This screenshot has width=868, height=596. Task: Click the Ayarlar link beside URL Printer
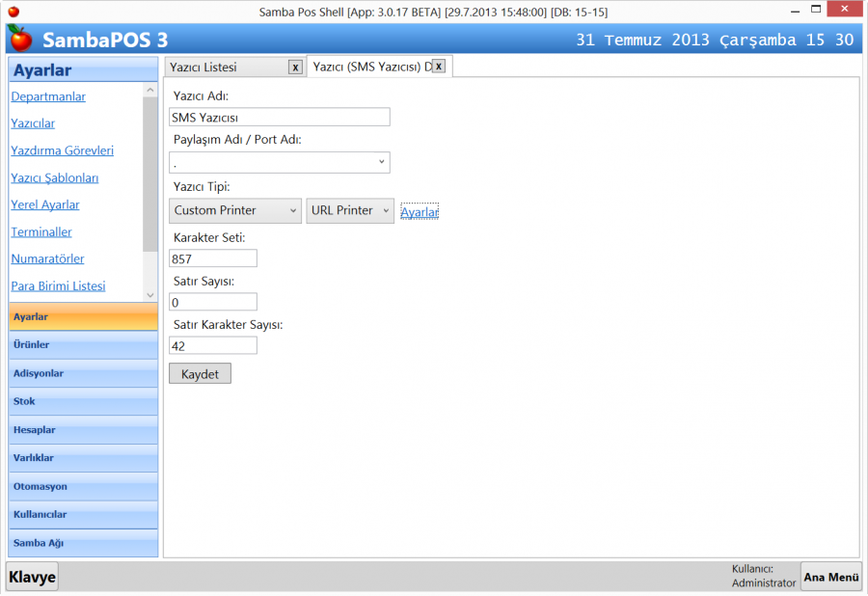(x=420, y=212)
